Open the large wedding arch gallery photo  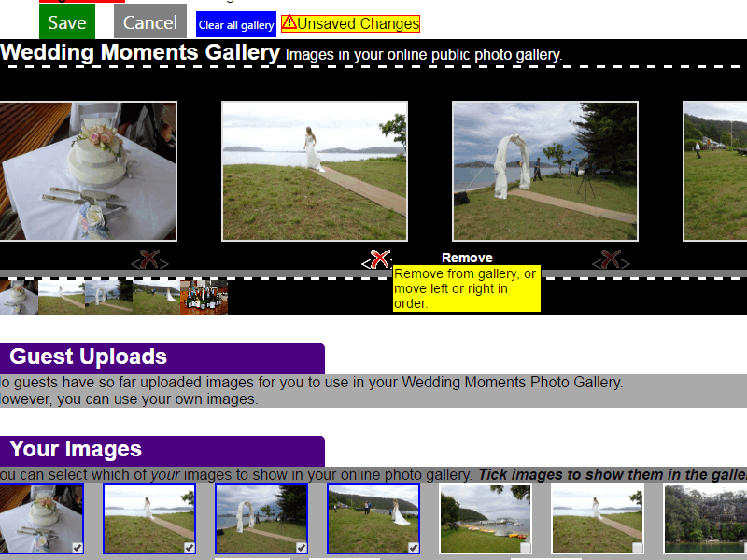545,171
